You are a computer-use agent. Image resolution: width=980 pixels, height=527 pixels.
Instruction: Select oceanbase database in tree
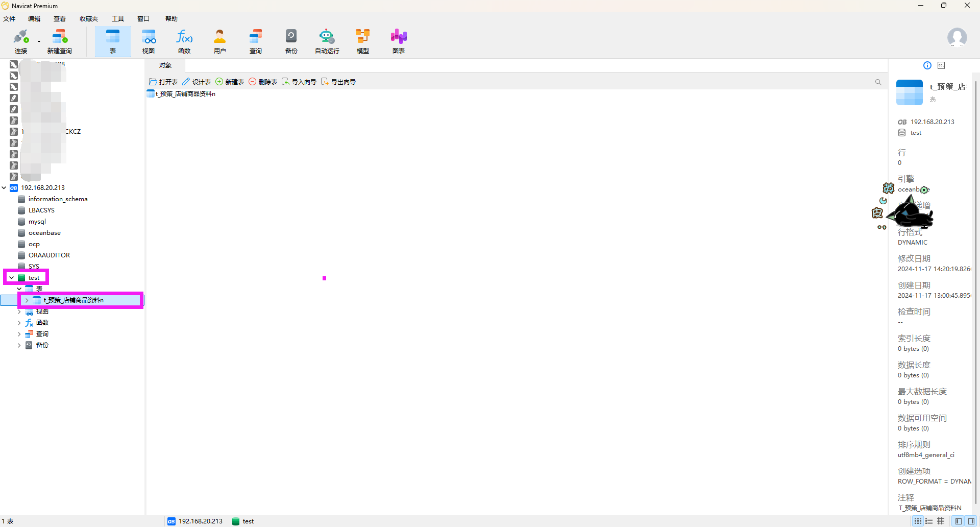(x=44, y=233)
